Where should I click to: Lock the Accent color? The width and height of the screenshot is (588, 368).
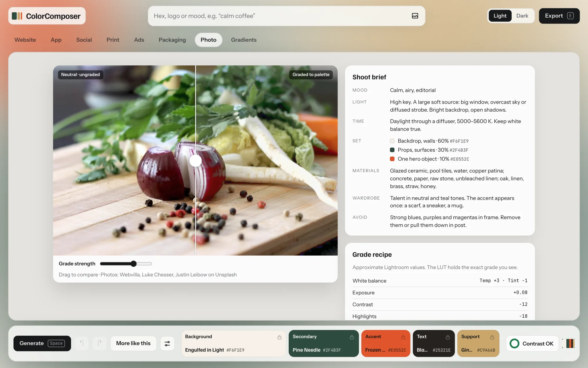(403, 337)
